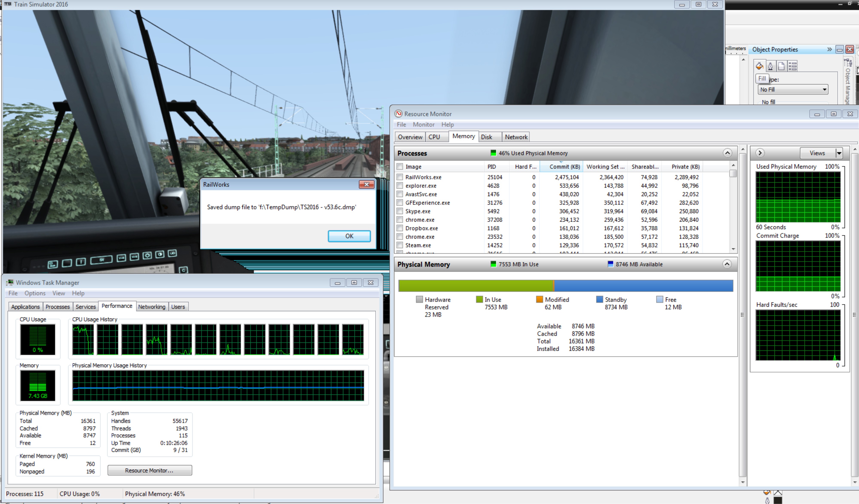
Task: Collapse the Processes section chevron
Action: (x=727, y=153)
